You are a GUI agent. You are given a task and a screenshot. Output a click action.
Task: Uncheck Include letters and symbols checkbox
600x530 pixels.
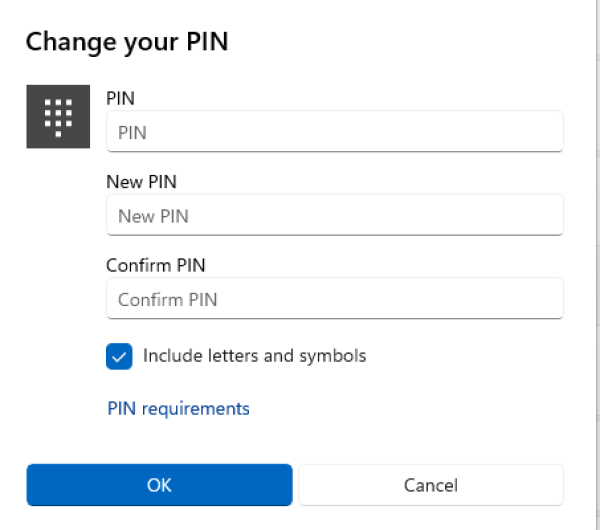click(x=119, y=356)
